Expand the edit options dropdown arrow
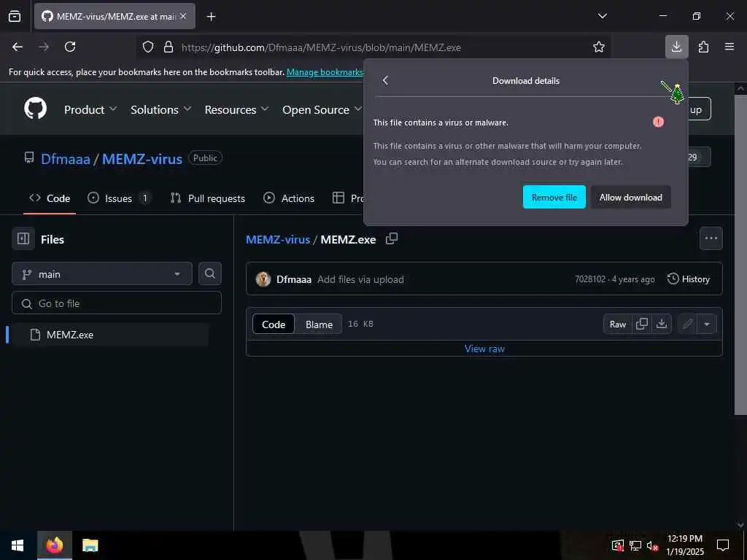This screenshot has width=747, height=560. click(x=707, y=324)
